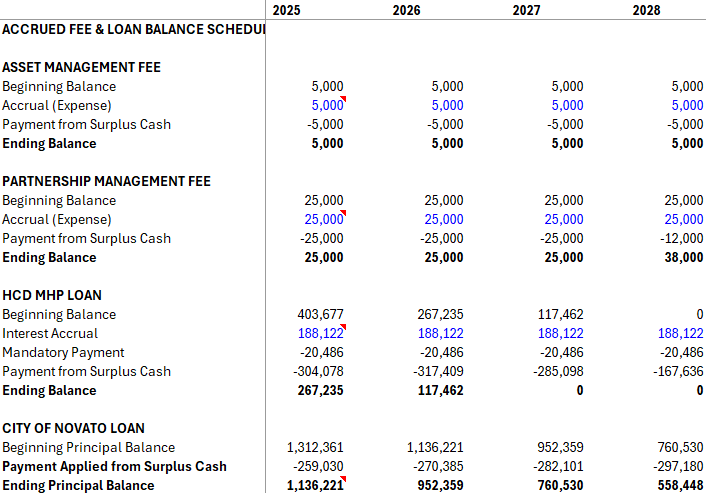The height and width of the screenshot is (493, 706).
Task: Select the -285,098 surplus cash payment cell
Action: pyautogui.click(x=558, y=371)
